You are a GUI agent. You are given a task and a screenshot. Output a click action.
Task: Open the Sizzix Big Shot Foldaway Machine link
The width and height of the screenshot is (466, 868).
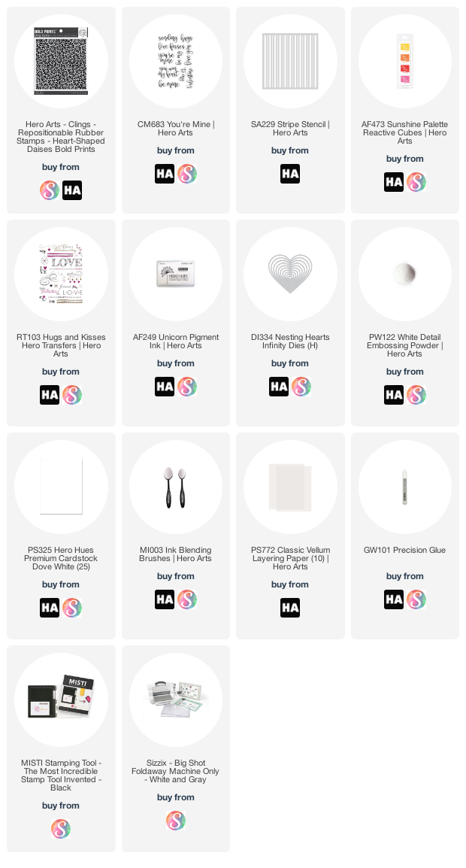click(175, 771)
